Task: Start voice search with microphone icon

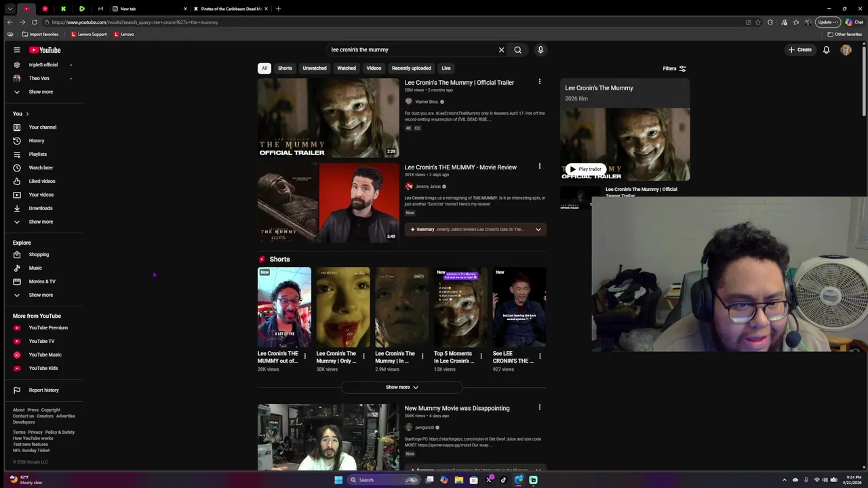Action: coord(540,49)
